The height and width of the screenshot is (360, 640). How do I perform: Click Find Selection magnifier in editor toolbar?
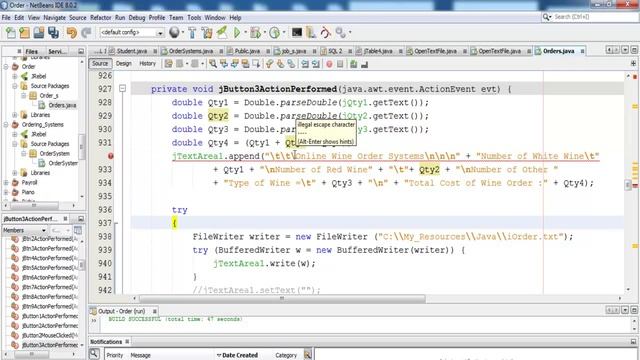coord(213,64)
